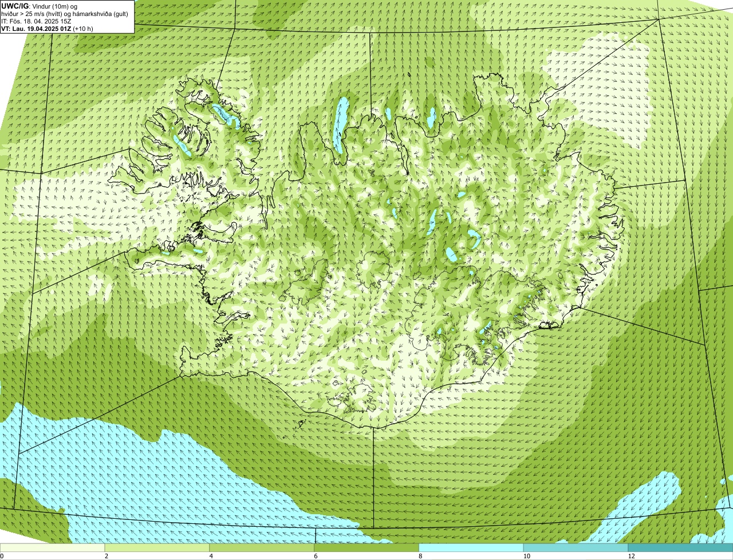Click the 10–12 m/s teal legend segment

pos(576,547)
